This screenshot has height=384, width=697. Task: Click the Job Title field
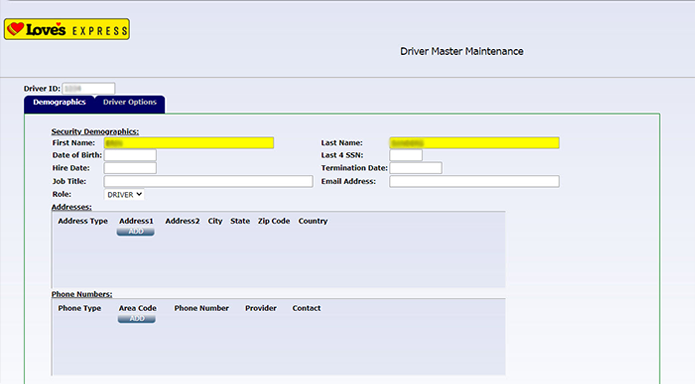(208, 181)
